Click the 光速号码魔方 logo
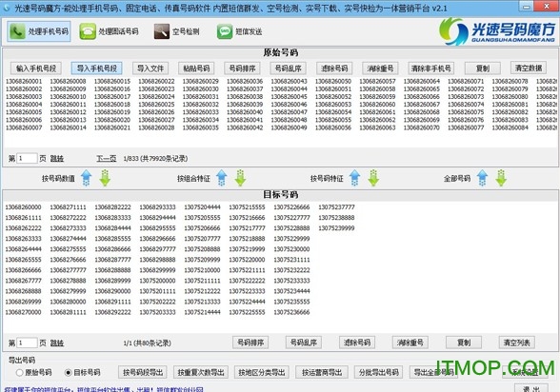The image size is (560, 392). pyautogui.click(x=497, y=31)
